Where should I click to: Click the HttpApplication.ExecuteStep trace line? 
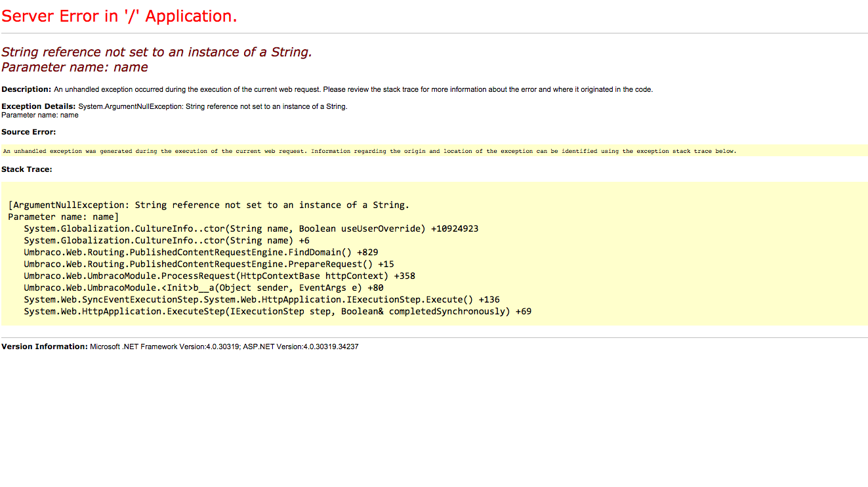click(x=277, y=312)
